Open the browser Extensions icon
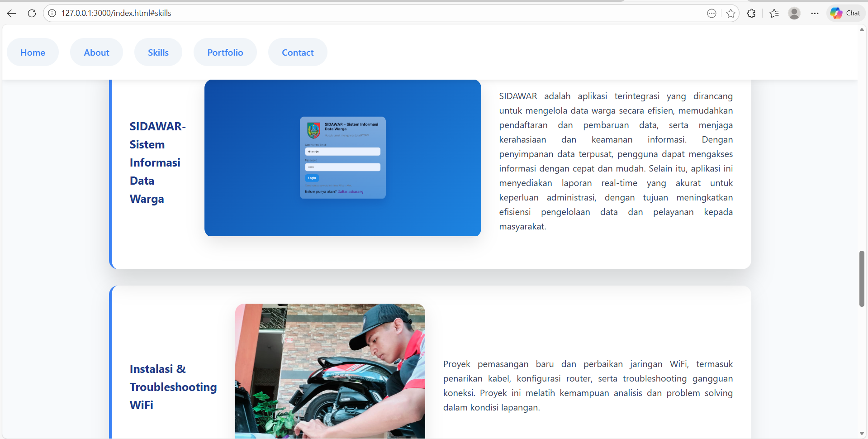The width and height of the screenshot is (868, 439). pos(752,13)
